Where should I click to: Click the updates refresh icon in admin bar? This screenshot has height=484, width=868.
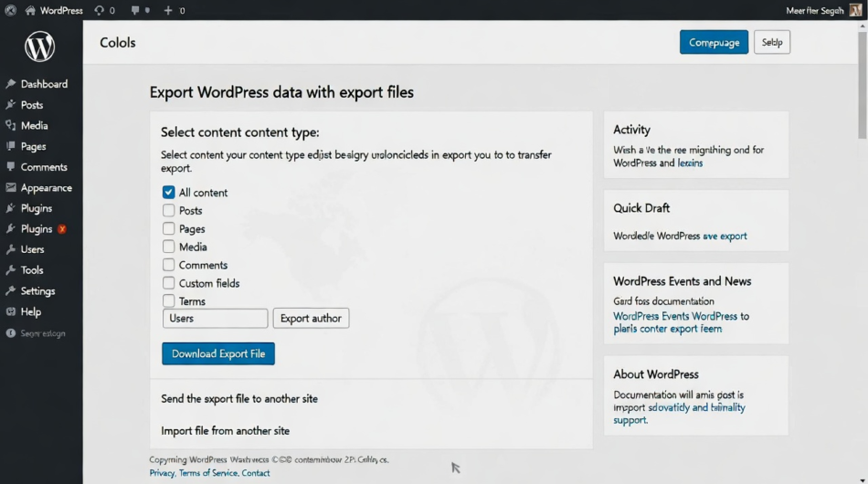tap(99, 10)
